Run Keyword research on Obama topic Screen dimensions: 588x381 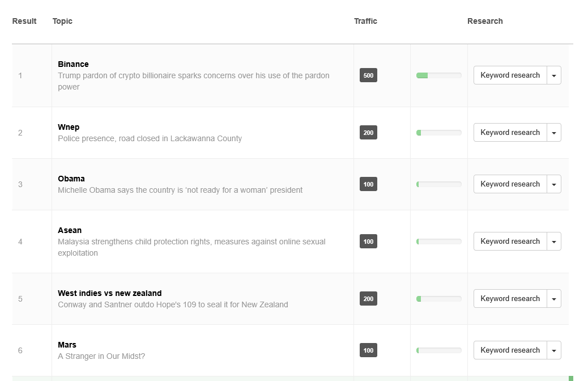(510, 184)
